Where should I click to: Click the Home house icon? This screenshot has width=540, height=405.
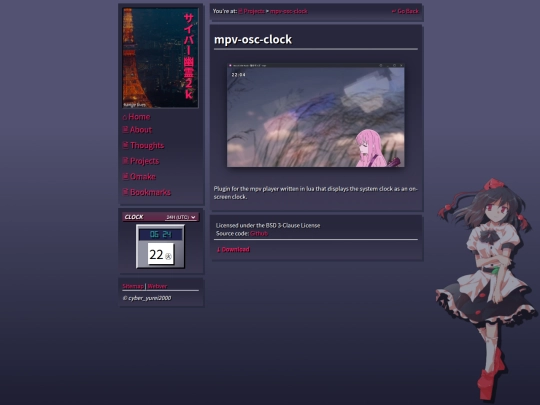click(x=125, y=117)
